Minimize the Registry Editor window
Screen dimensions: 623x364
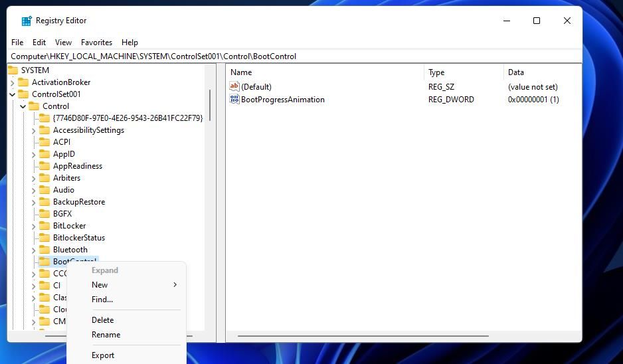pyautogui.click(x=507, y=21)
